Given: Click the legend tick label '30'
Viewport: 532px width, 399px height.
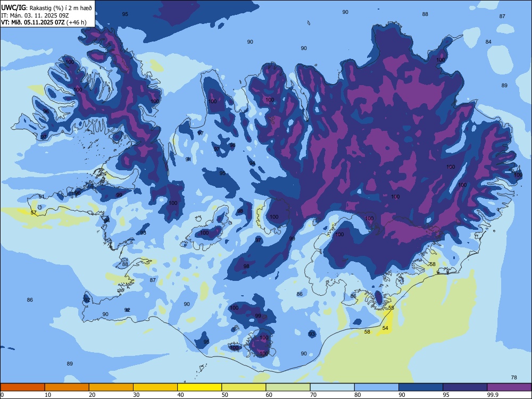Looking at the screenshot, I should (136, 395).
